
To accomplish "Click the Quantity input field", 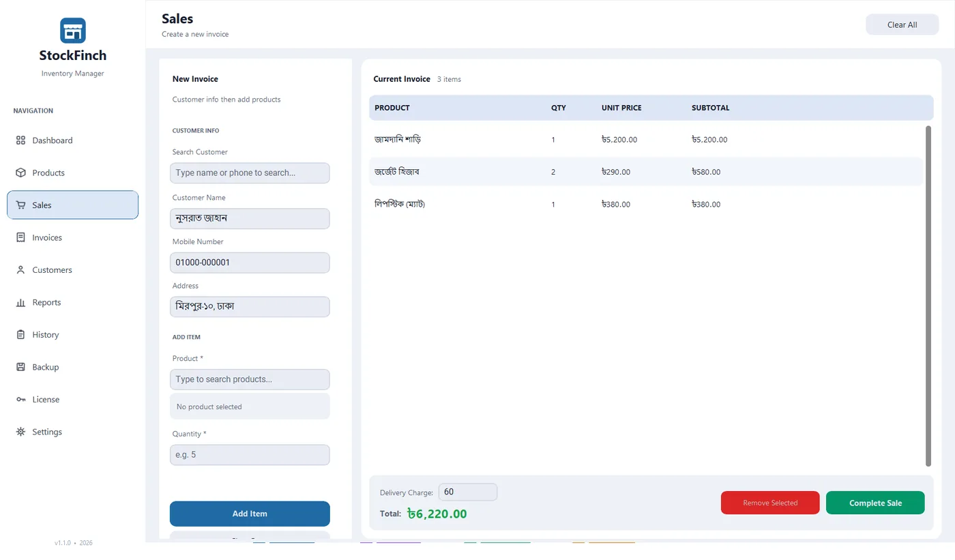I will [250, 455].
